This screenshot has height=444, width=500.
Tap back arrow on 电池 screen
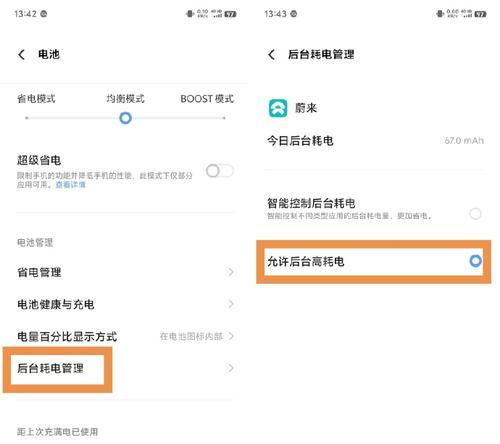[22, 54]
